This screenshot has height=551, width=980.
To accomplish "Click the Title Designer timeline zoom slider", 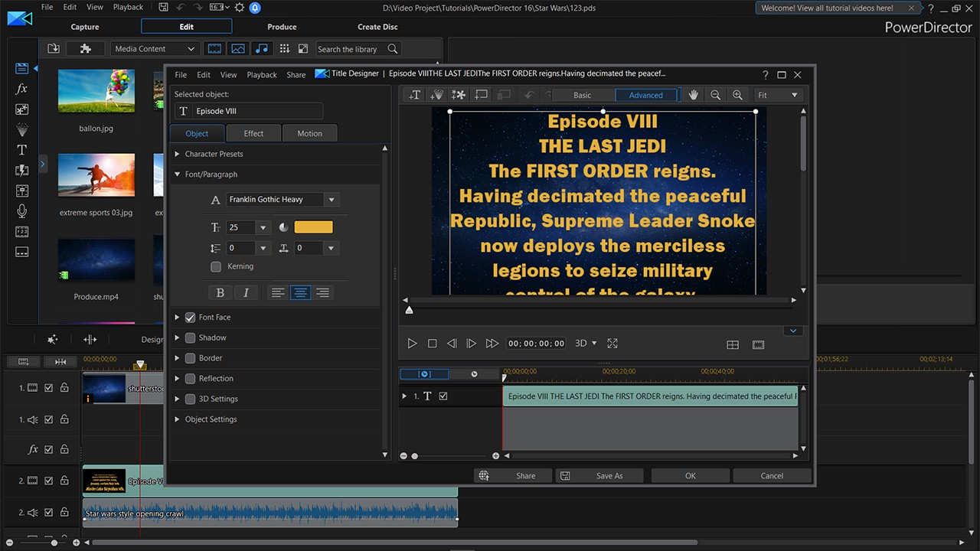I will (x=415, y=456).
